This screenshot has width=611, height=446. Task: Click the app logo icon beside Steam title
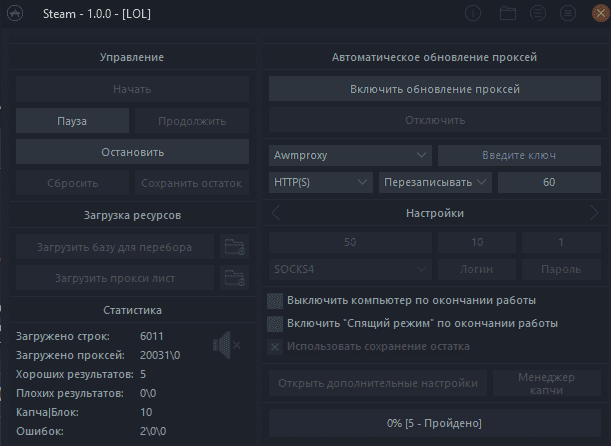click(x=15, y=14)
